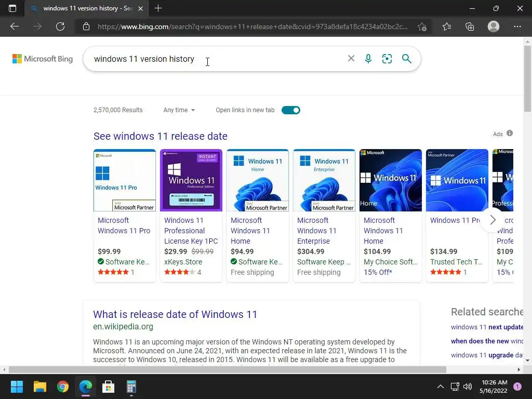Click purple Windows 11 Professional Edition image

(191, 180)
